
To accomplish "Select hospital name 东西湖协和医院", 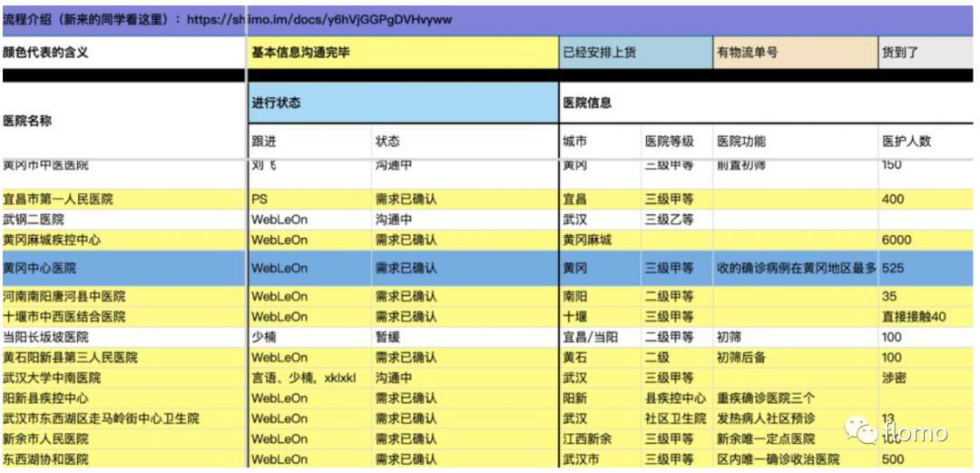I will click(x=123, y=459).
